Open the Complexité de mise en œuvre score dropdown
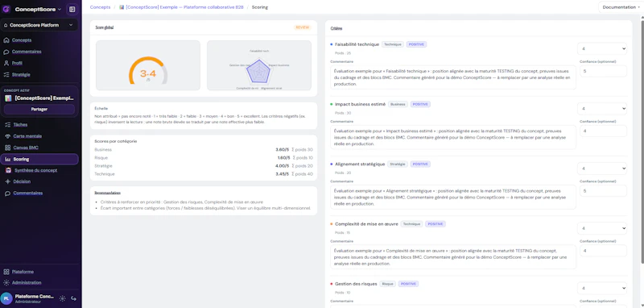 coord(602,228)
